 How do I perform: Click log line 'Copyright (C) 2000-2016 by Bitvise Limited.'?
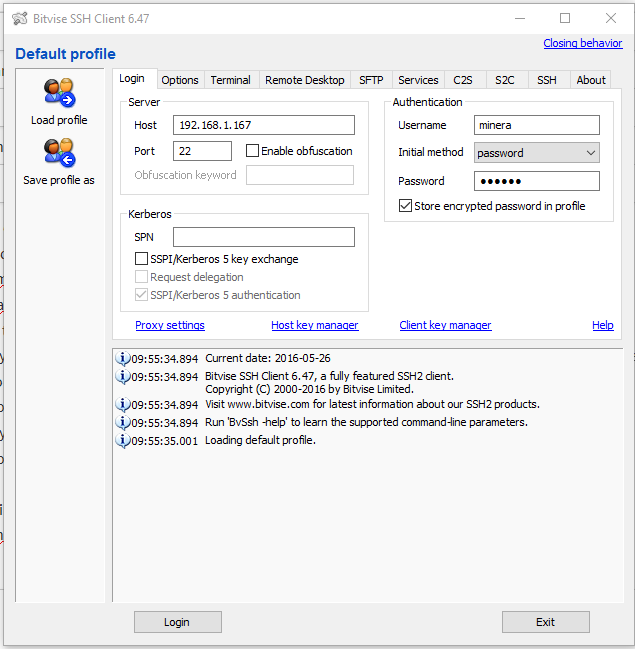tap(310, 389)
